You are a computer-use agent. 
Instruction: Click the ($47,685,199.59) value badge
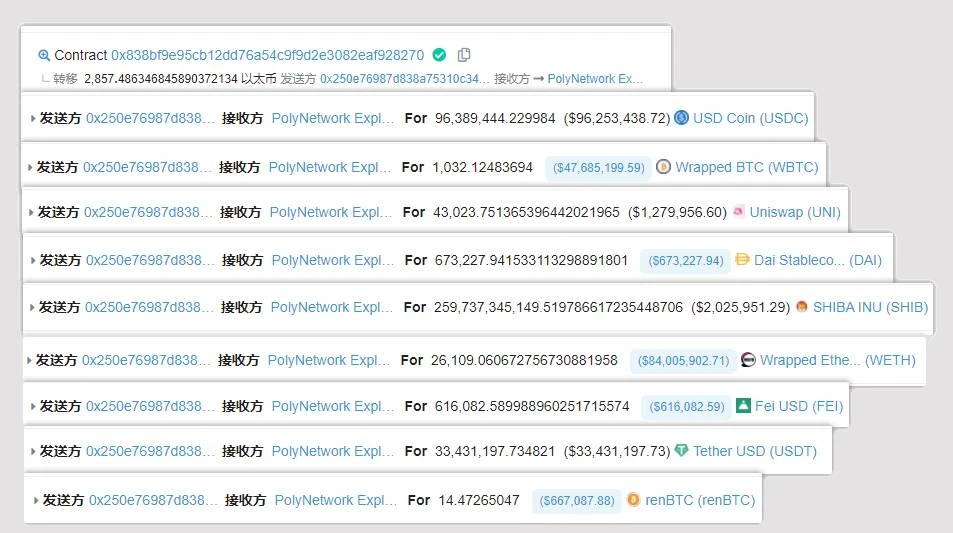(599, 168)
